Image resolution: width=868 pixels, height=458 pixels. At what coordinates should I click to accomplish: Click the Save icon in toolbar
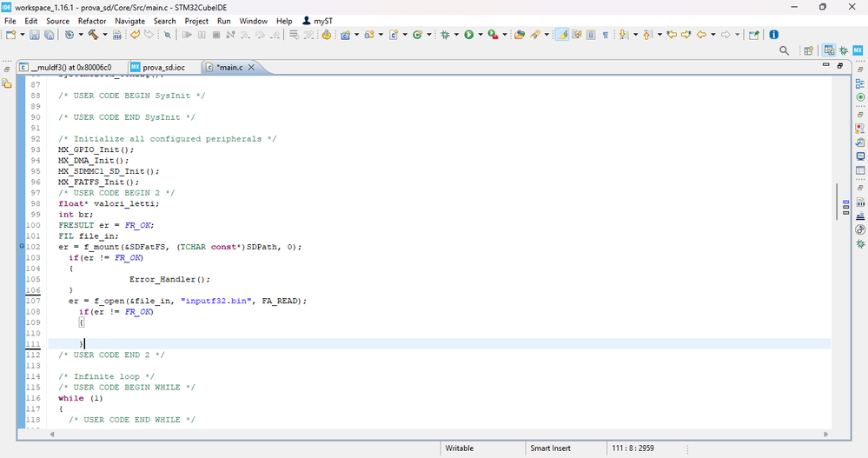[35, 35]
